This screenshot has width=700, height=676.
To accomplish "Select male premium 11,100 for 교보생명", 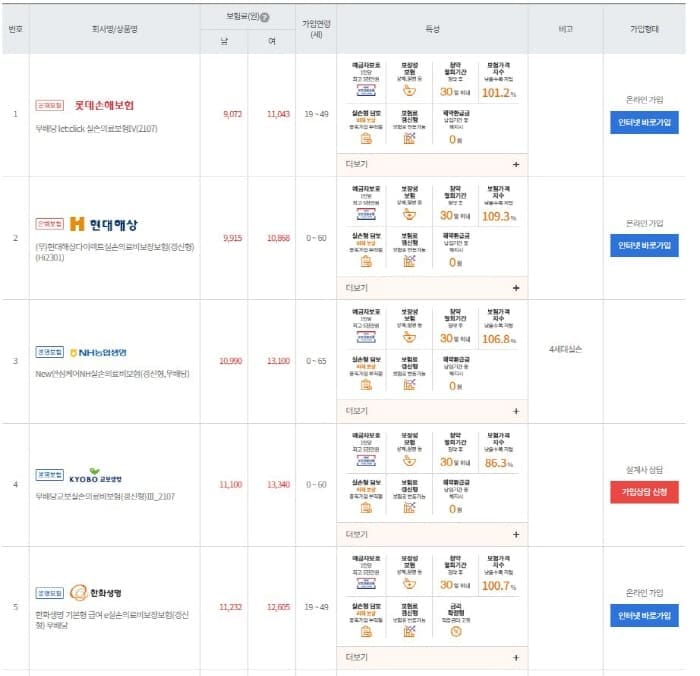I will coord(230,484).
